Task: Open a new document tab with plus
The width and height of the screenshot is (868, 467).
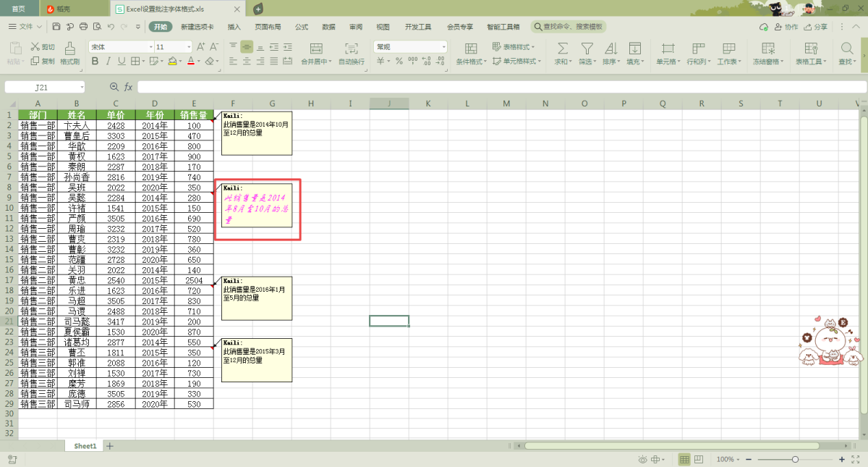Action: click(258, 9)
